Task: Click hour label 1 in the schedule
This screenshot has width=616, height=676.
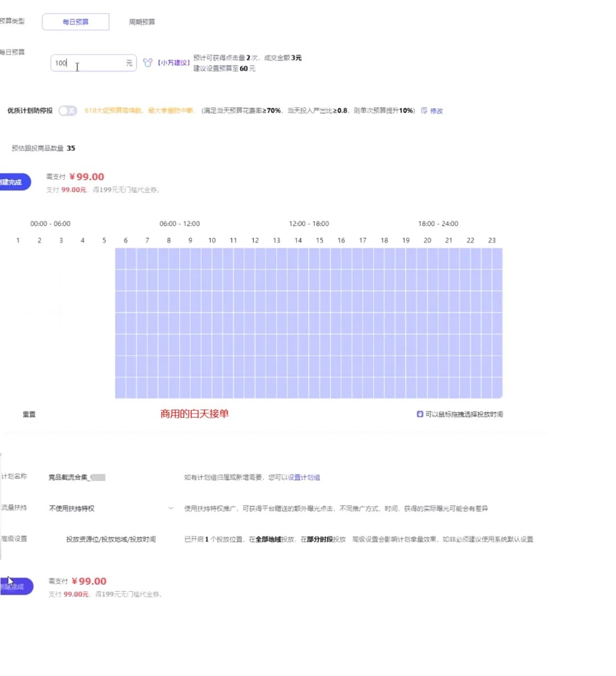Action: click(x=18, y=241)
